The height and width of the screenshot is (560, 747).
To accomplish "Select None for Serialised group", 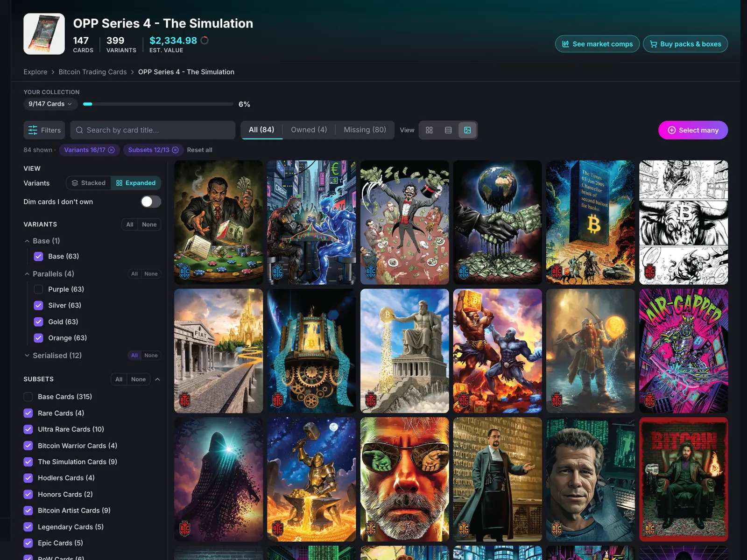I will 151,356.
